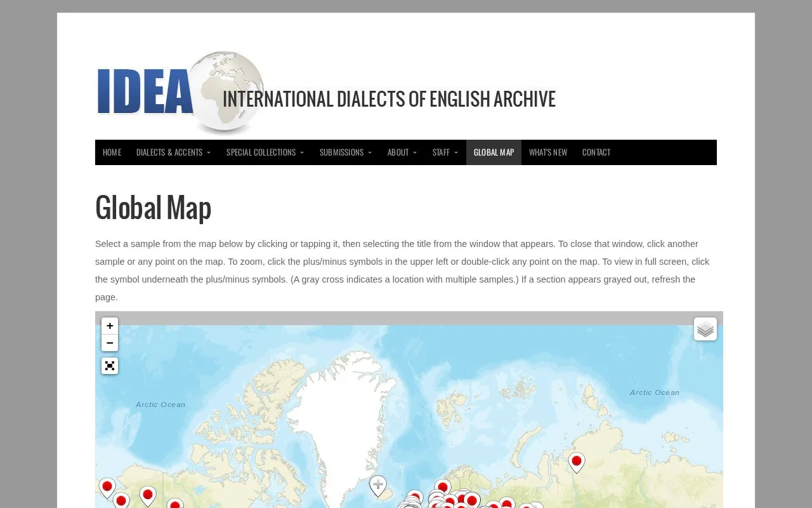This screenshot has width=812, height=508.
Task: Open the map layers selector
Action: pyautogui.click(x=705, y=329)
